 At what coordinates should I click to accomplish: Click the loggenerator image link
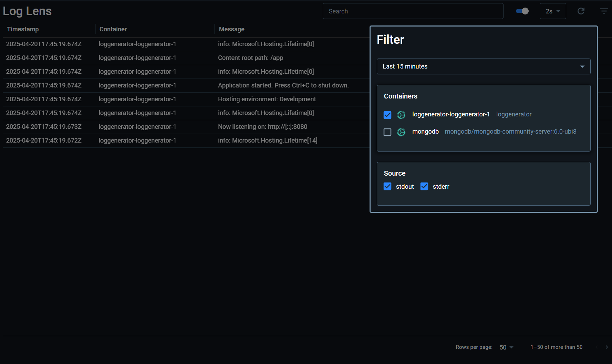tap(514, 114)
